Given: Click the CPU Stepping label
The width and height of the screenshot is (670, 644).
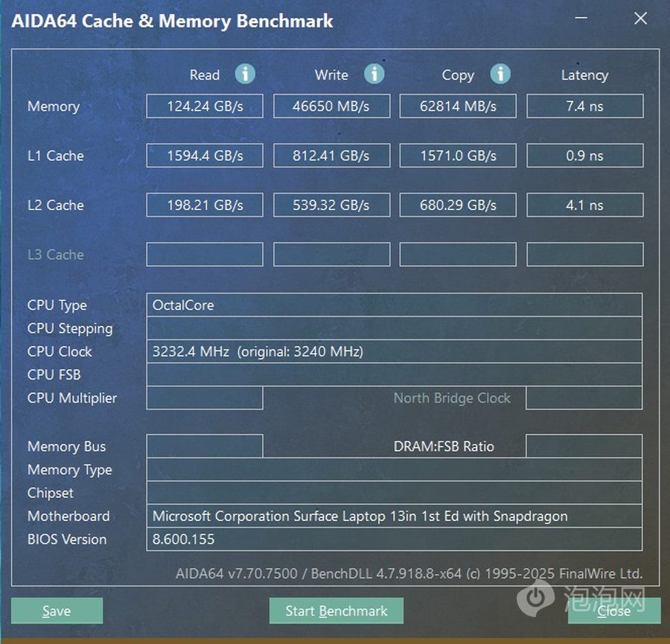Looking at the screenshot, I should point(70,328).
